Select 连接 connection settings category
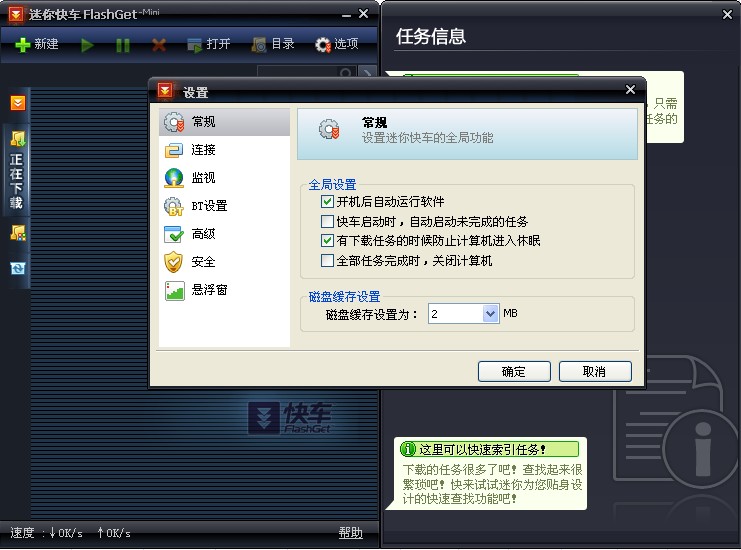Screen dimensions: 741x550 (x=224, y=150)
